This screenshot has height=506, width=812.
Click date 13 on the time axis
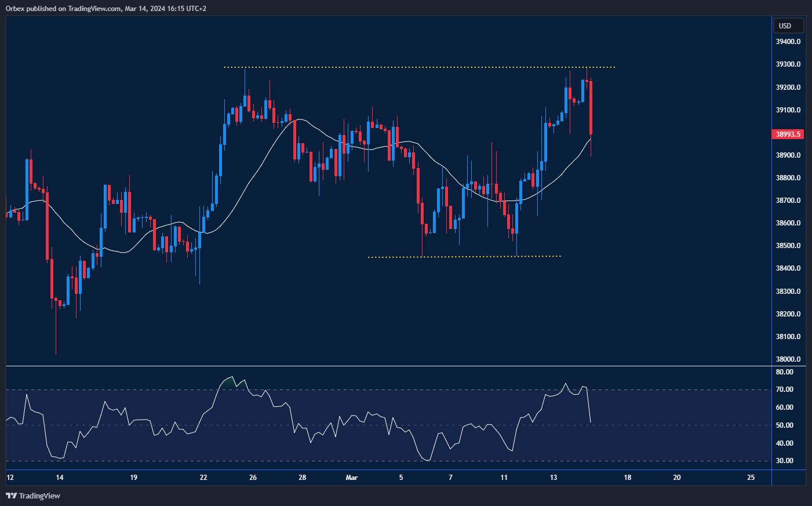554,478
